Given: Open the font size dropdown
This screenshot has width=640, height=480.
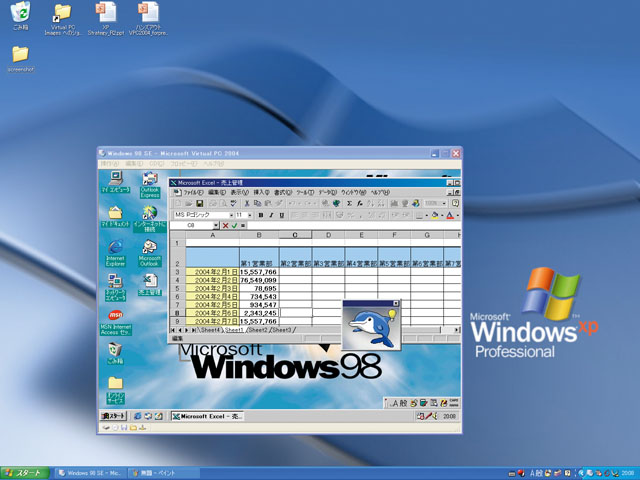Looking at the screenshot, I should pos(250,215).
